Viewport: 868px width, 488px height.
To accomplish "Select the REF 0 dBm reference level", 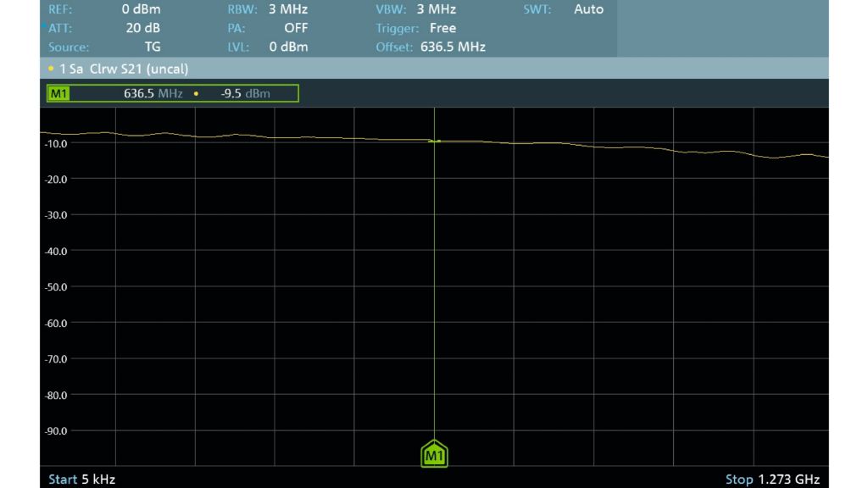I will 140,9.
